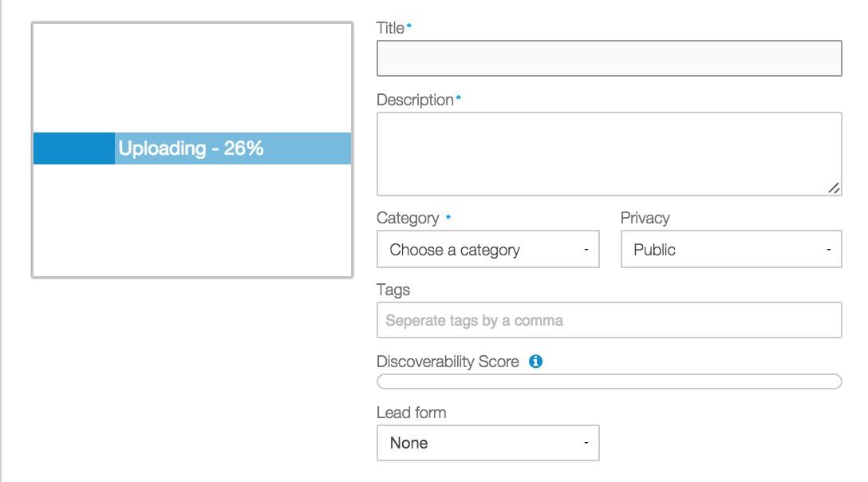This screenshot has height=482, width=868.
Task: Open the Privacy dropdown showing Public
Action: [x=732, y=249]
